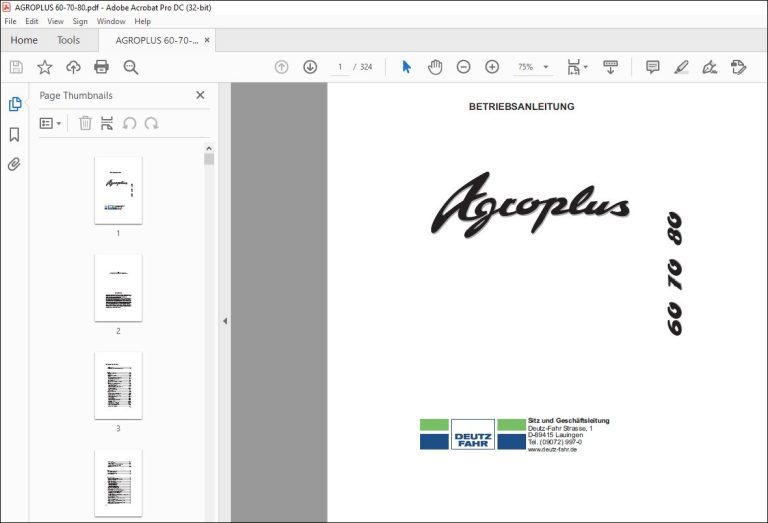
Task: Close the AGROPLUS document tab
Action: (207, 40)
